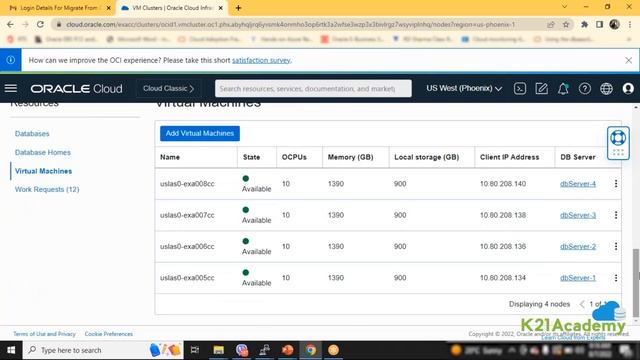Click the Add Virtual Machines button
This screenshot has height=360, width=640.
pos(200,133)
